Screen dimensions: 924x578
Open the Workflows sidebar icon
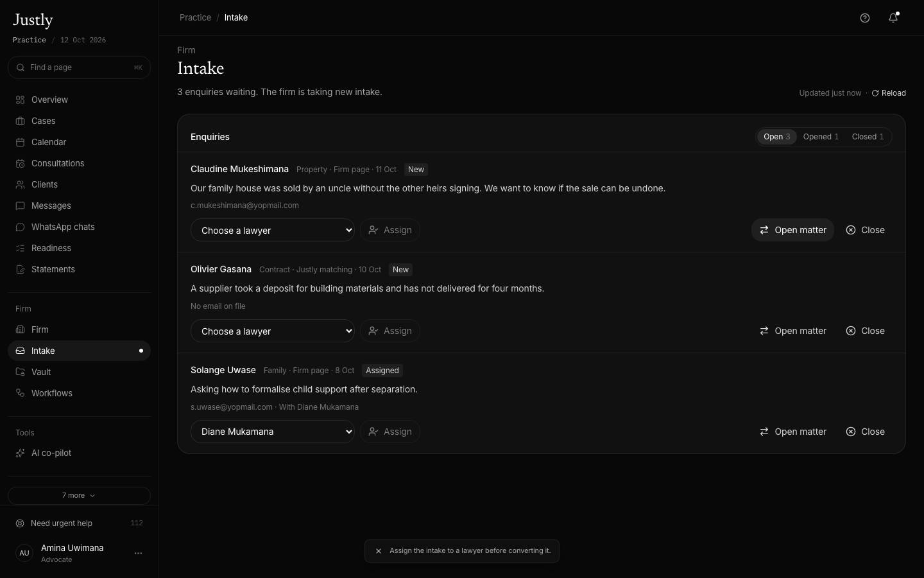pos(21,394)
